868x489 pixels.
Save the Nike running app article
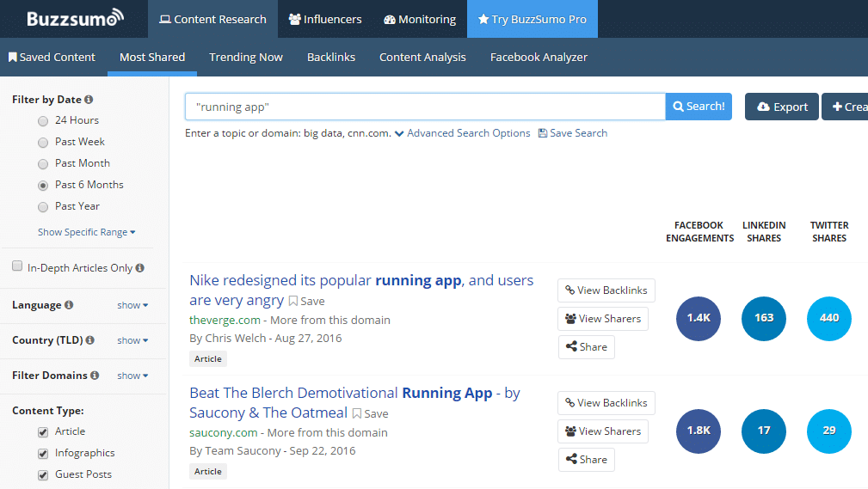pos(306,301)
